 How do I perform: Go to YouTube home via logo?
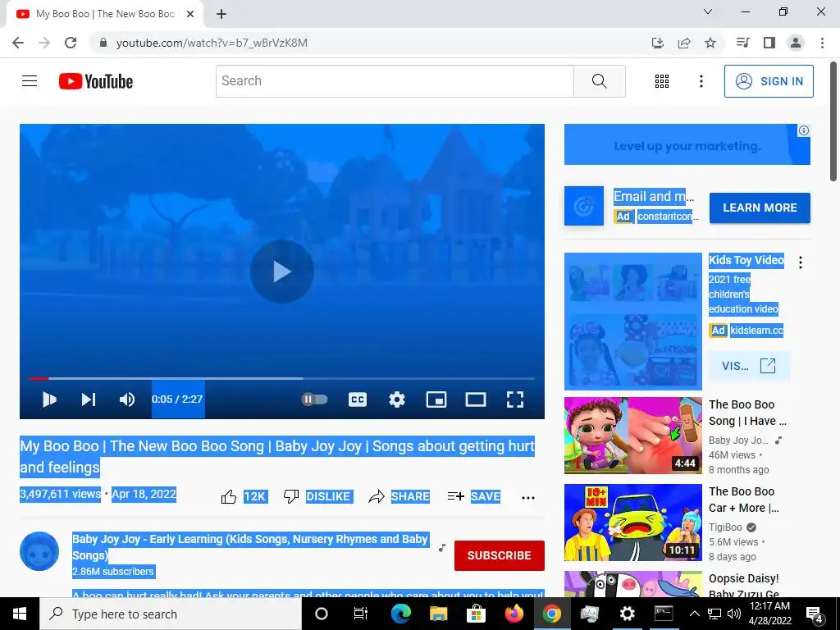click(x=96, y=81)
